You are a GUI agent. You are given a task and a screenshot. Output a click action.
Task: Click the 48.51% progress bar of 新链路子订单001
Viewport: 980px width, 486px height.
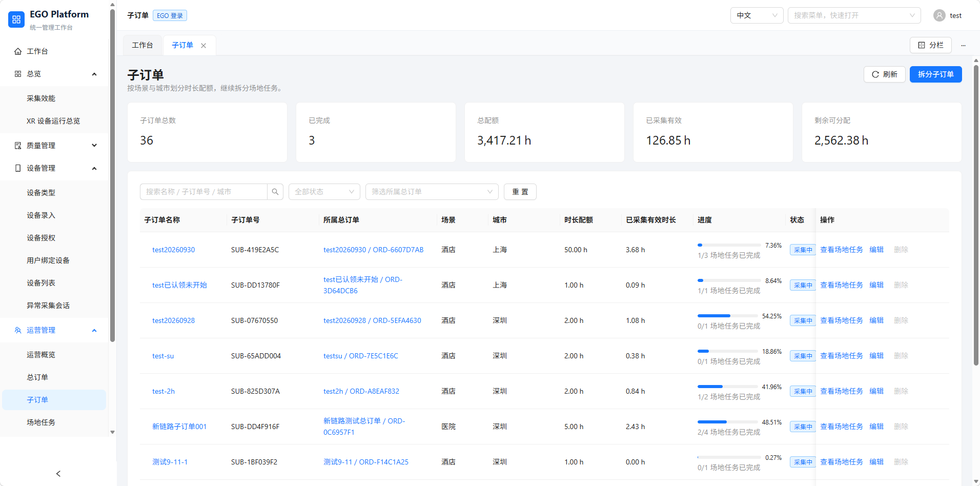pyautogui.click(x=728, y=422)
